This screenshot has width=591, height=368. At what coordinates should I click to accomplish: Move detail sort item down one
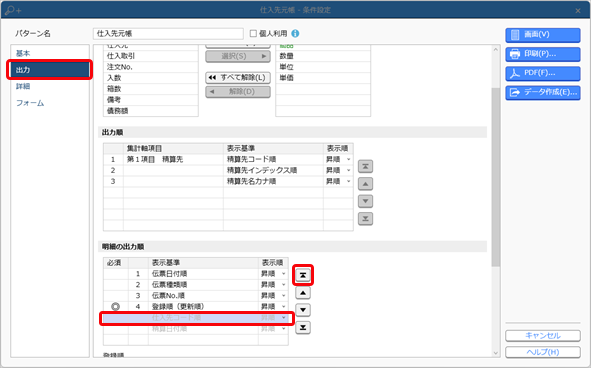click(303, 310)
